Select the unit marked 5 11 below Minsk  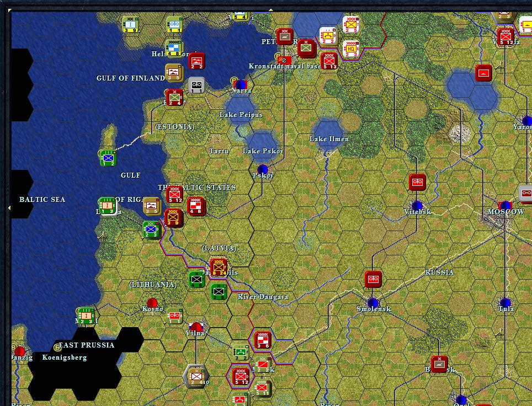(262, 388)
